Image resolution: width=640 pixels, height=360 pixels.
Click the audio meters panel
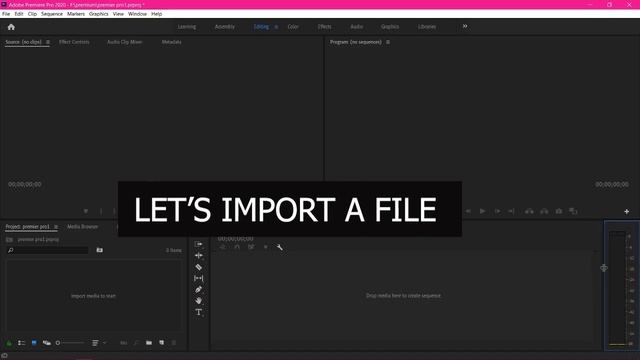click(621, 286)
